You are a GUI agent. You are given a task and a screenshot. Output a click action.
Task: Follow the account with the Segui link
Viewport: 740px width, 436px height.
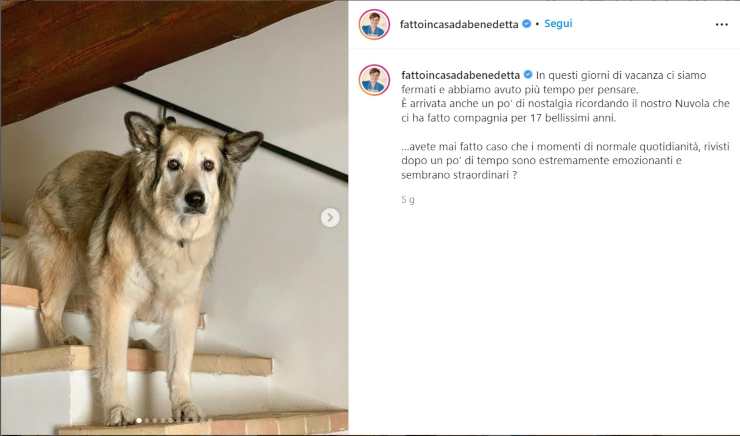pyautogui.click(x=558, y=24)
